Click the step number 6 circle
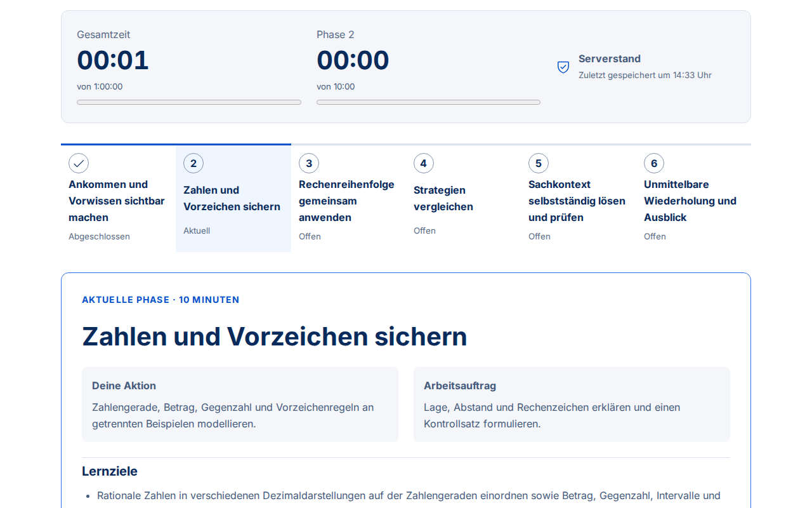The height and width of the screenshot is (508, 812). 654,163
